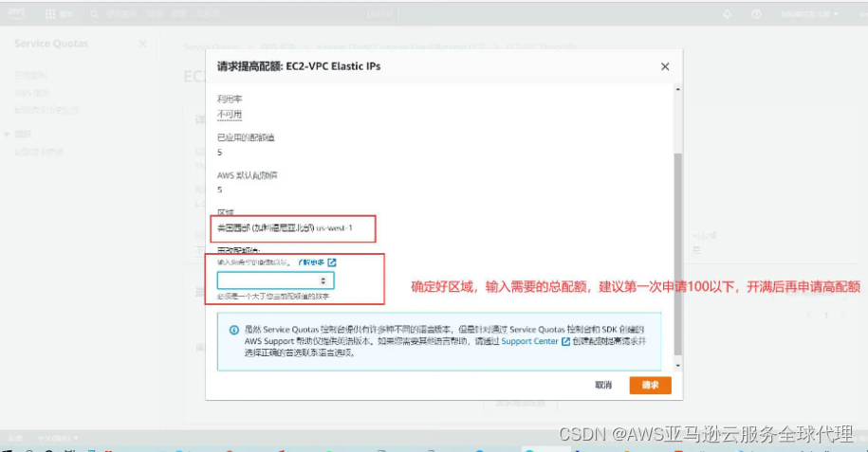Open the help question-mark menu
Viewport: 868px width, 452px height.
(x=756, y=14)
